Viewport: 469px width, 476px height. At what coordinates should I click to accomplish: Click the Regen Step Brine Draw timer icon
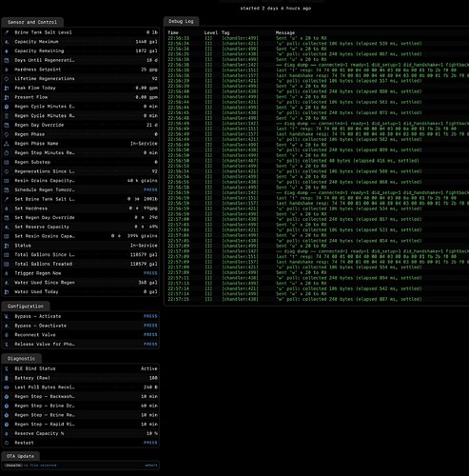[x=7, y=406]
